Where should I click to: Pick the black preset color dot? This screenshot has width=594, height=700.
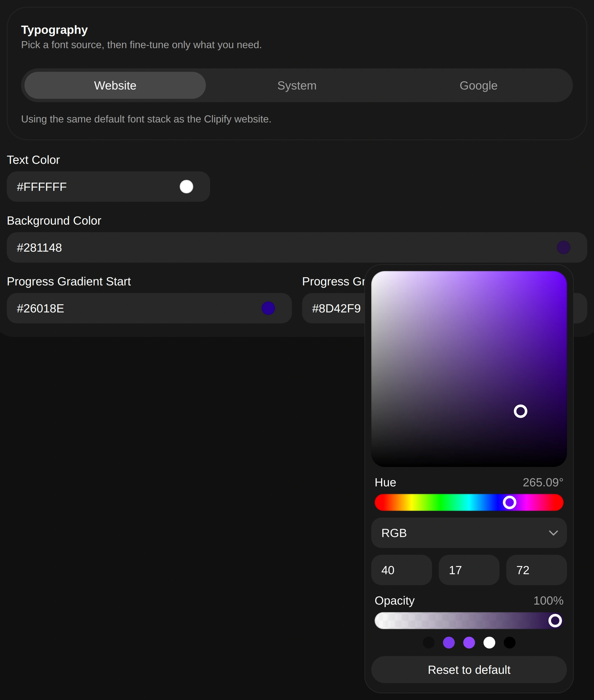click(509, 643)
